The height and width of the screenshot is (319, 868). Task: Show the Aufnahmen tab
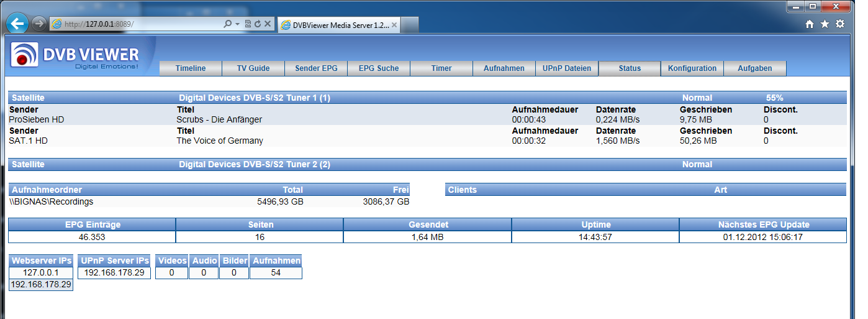click(x=504, y=68)
